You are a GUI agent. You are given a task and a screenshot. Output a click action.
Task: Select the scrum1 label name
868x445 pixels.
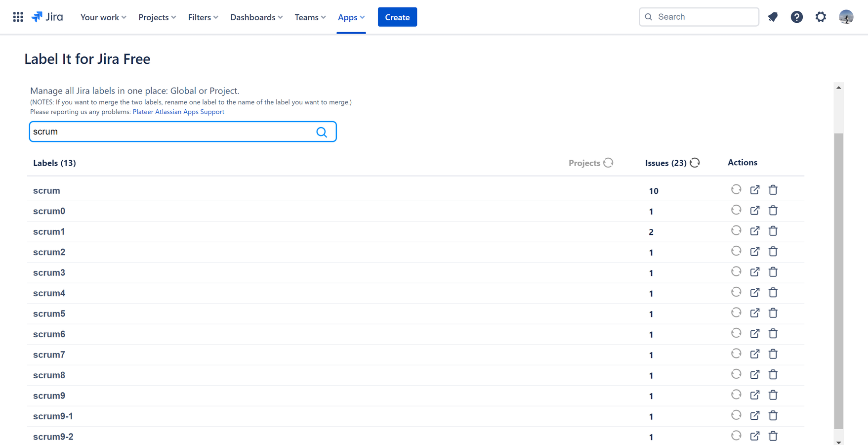pyautogui.click(x=49, y=231)
